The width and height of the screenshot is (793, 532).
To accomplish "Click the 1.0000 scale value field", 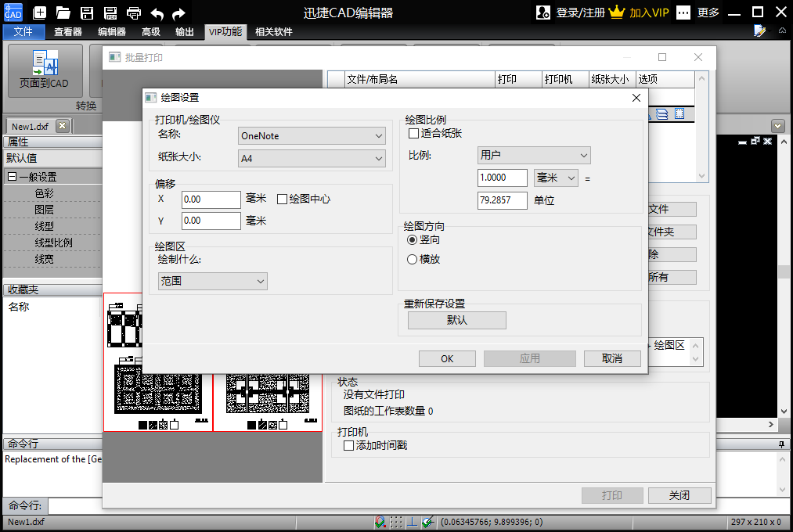I will click(503, 178).
